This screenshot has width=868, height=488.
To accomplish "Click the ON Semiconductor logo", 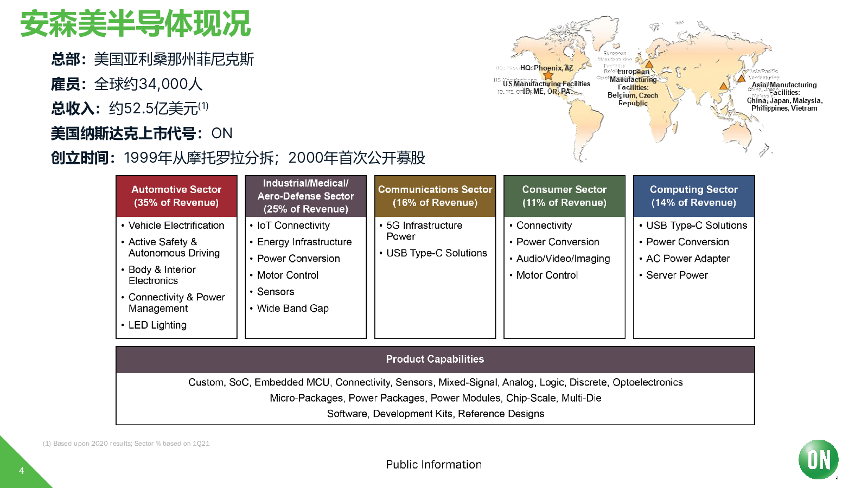I will tap(818, 460).
